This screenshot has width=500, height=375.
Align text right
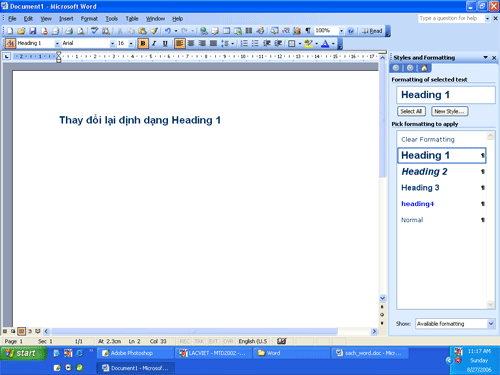[x=202, y=43]
